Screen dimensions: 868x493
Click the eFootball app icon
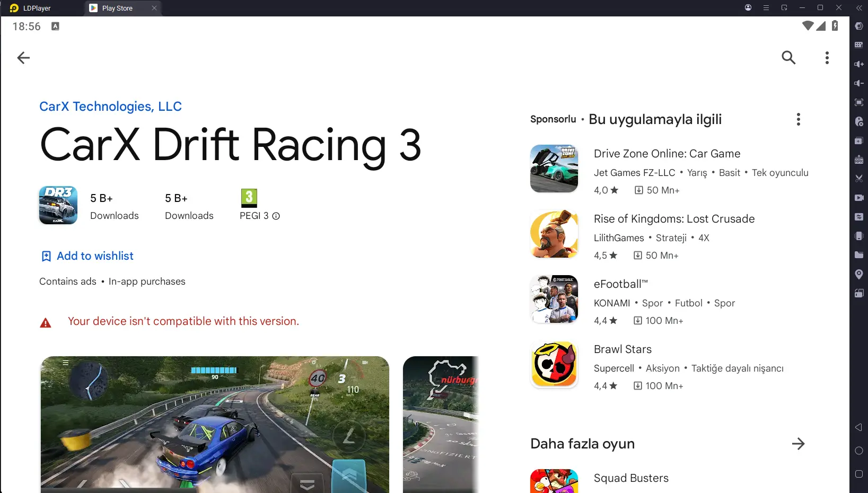(554, 299)
